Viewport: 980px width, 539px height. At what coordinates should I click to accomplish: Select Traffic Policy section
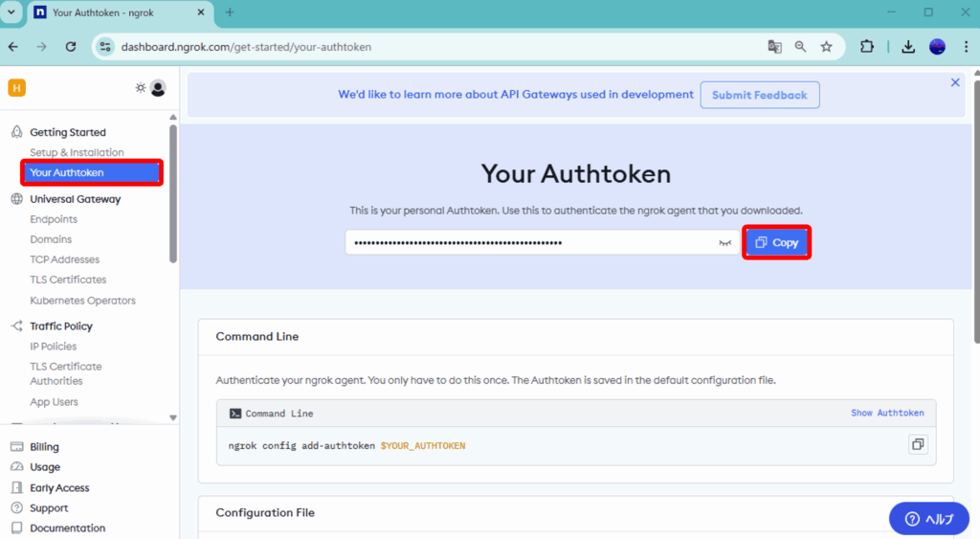[x=61, y=326]
